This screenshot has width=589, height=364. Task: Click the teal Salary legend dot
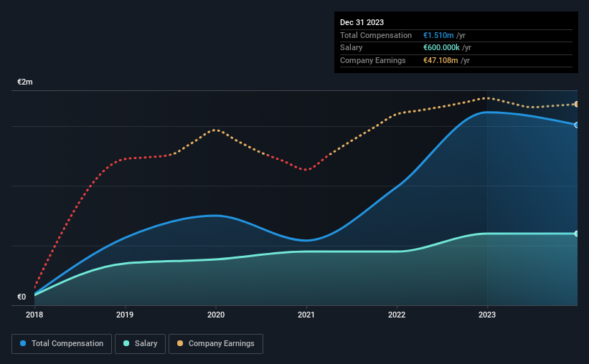pos(126,343)
